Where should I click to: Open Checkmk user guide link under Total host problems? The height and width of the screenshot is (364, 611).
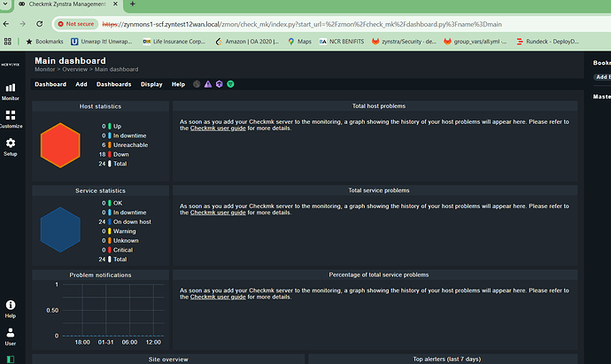[218, 128]
